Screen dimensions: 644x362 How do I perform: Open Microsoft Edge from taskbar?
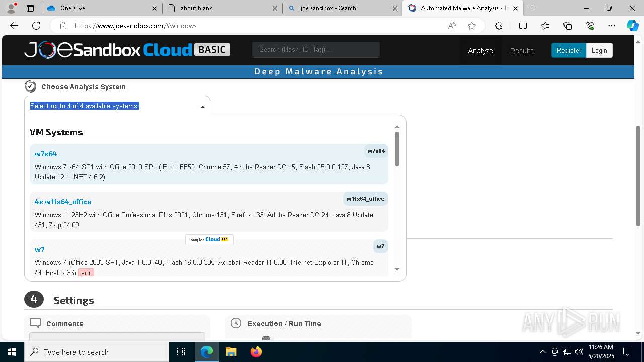pyautogui.click(x=207, y=352)
